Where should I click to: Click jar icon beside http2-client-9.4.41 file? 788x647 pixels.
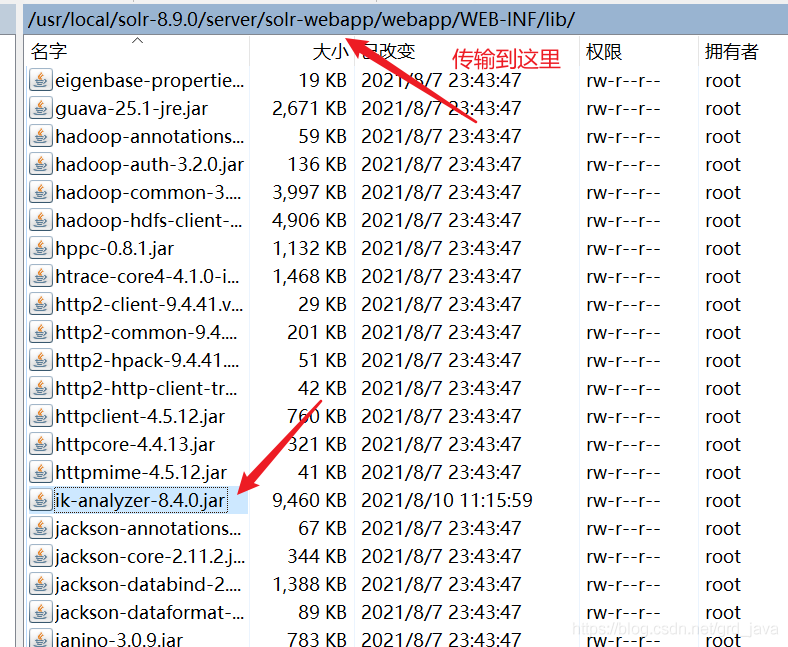(x=41, y=304)
